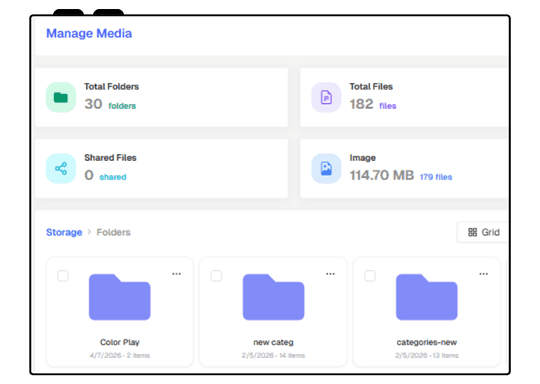Image resolution: width=540 pixels, height=384 pixels.
Task: Click the 182 files count
Action: pyautogui.click(x=373, y=104)
